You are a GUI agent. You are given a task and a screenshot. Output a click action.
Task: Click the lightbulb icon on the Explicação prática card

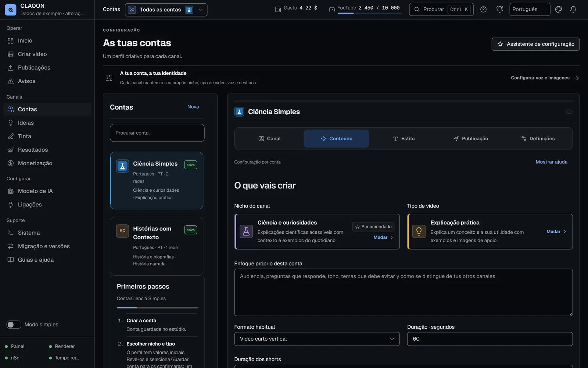tap(419, 231)
